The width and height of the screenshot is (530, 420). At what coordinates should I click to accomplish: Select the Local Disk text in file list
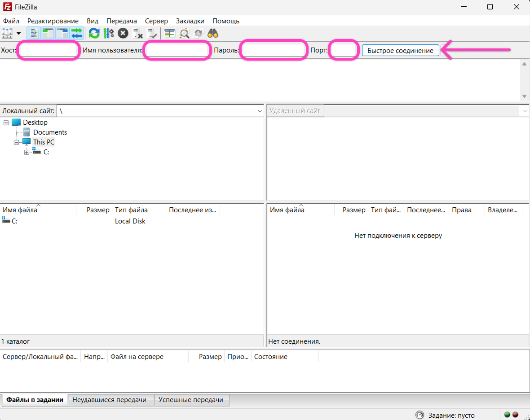(130, 221)
